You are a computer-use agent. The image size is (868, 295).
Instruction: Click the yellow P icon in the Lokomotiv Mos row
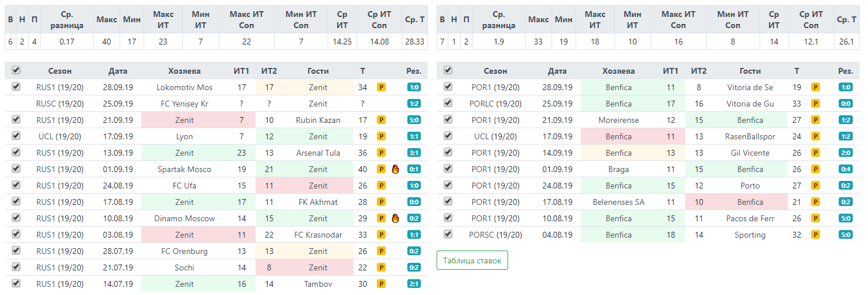click(x=381, y=87)
